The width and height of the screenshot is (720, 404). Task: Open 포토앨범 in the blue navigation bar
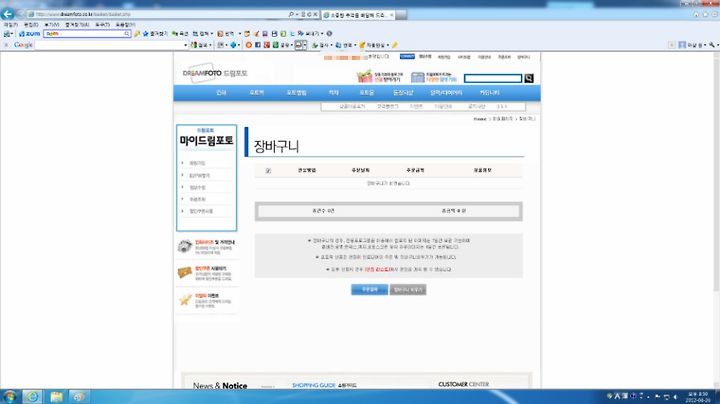(296, 93)
